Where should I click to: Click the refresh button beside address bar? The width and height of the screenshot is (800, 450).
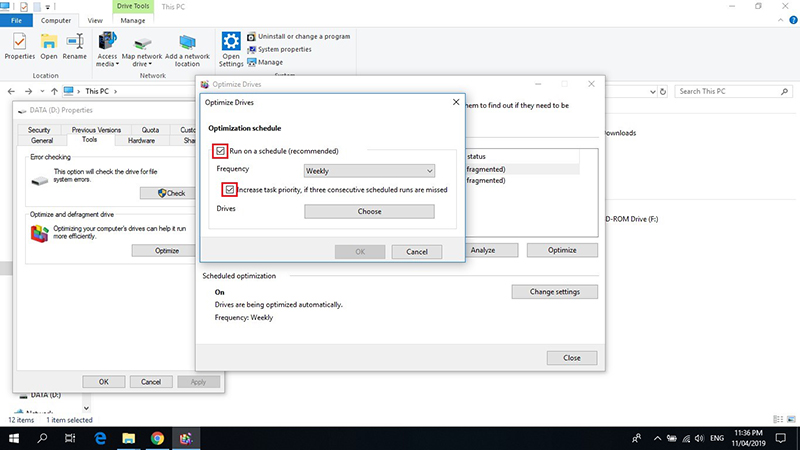(x=663, y=92)
